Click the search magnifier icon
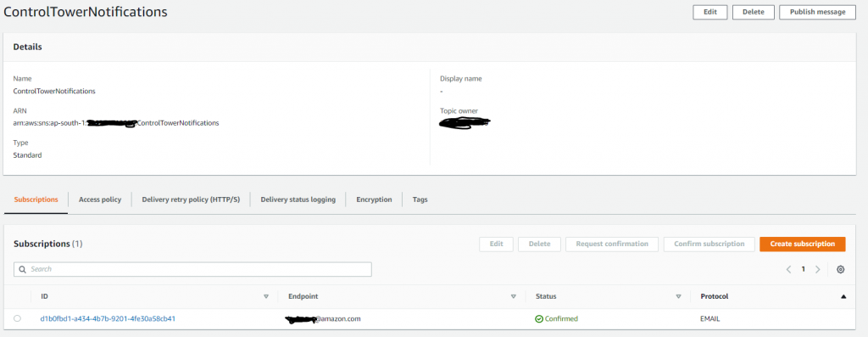 23,269
